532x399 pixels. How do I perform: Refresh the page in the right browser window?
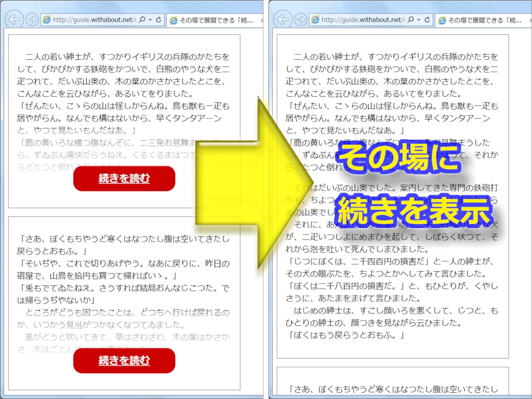(427, 20)
